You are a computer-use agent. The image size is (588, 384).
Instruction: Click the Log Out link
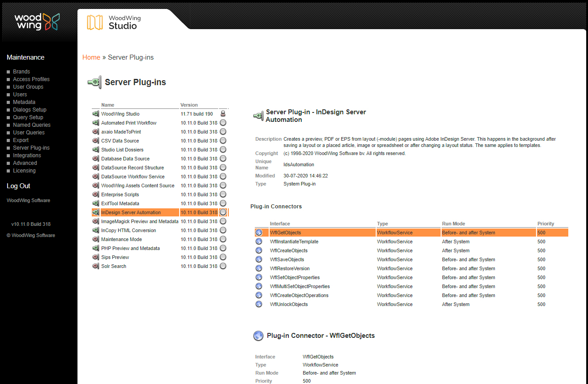pos(18,186)
